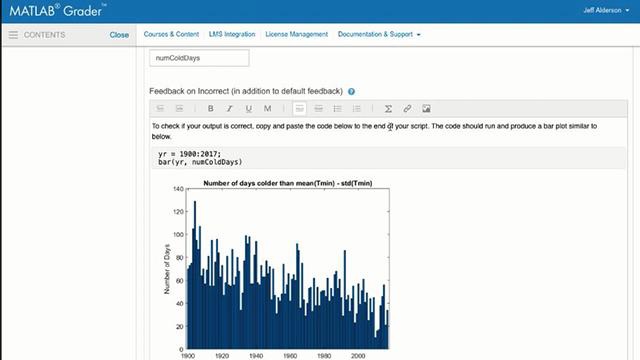
Task: Expand the Documentation & Support dropdown
Action: coord(379,34)
